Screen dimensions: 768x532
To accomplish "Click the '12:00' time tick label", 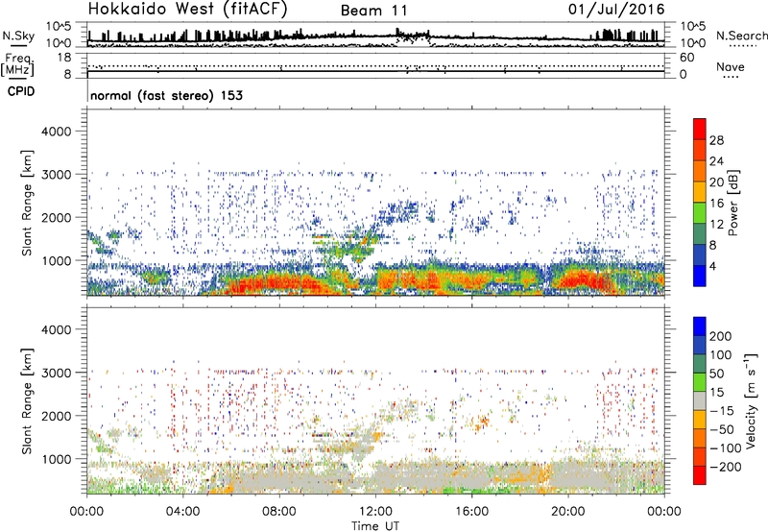I will 375,512.
